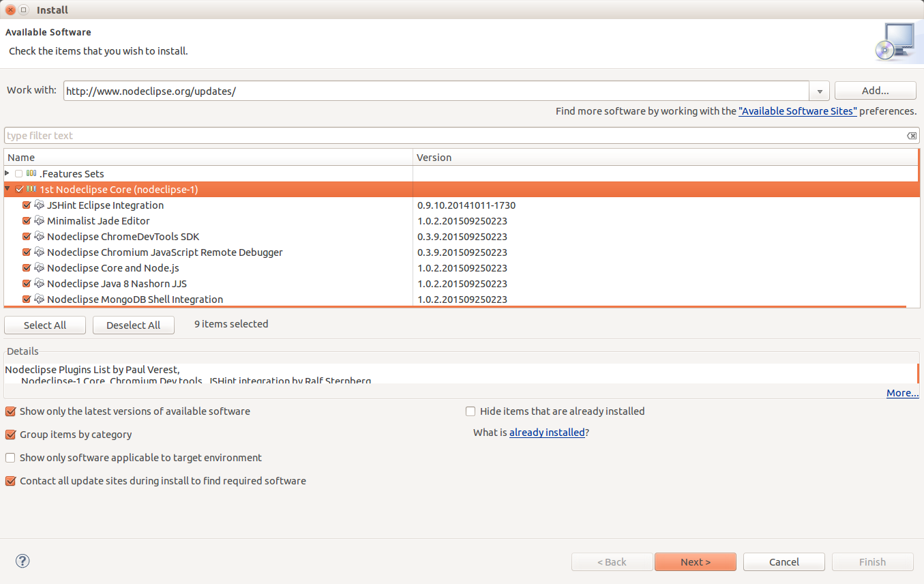
Task: Click Select All button
Action: [45, 325]
